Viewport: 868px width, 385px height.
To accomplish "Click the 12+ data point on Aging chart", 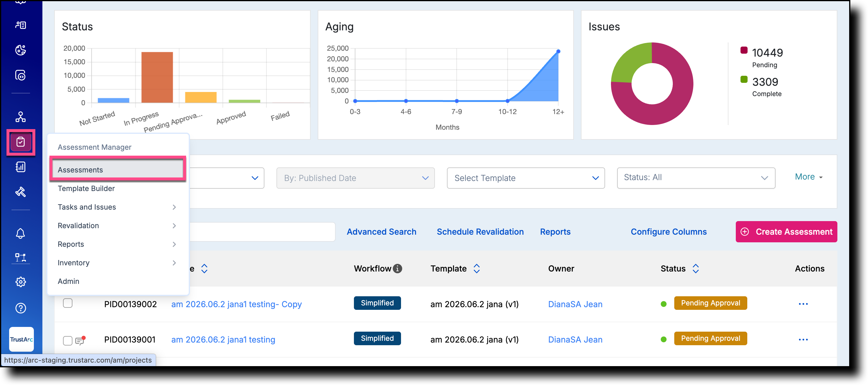I will pyautogui.click(x=558, y=51).
